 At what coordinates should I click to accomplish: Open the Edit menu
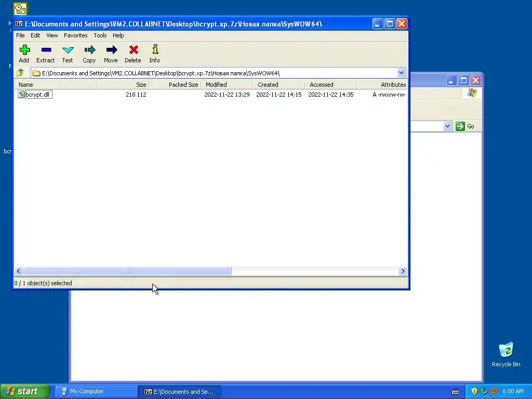[x=35, y=35]
